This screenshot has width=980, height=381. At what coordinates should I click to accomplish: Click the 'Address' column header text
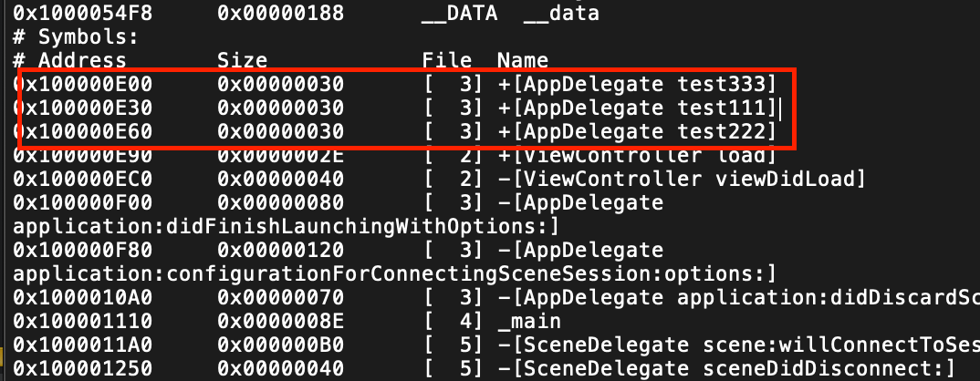tap(82, 60)
